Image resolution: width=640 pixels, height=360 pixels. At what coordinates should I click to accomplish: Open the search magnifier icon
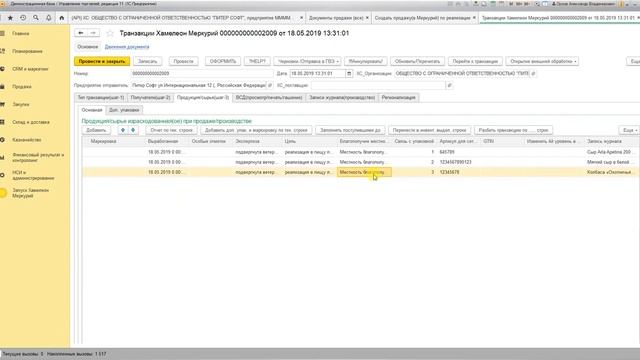pos(36,18)
